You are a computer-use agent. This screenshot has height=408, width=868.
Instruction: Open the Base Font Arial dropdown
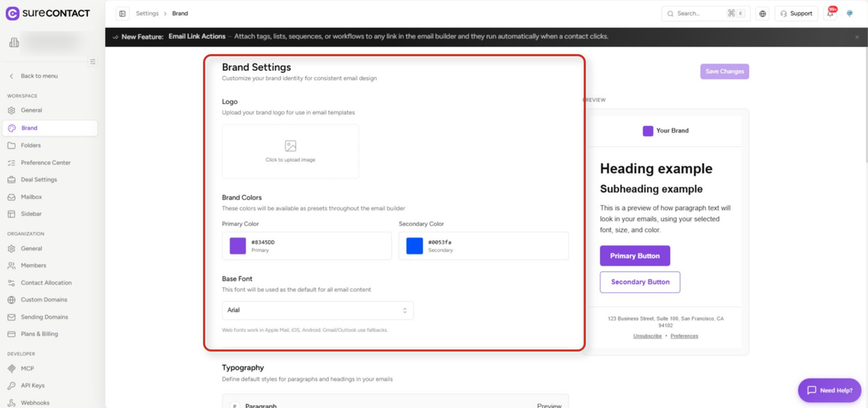(x=318, y=310)
